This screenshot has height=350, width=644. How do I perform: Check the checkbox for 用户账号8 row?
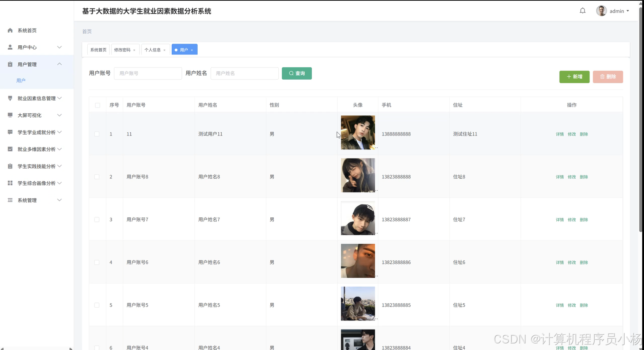(97, 177)
